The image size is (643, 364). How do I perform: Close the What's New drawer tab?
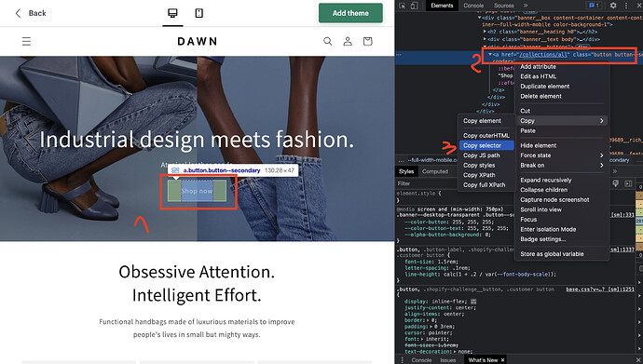[502, 360]
